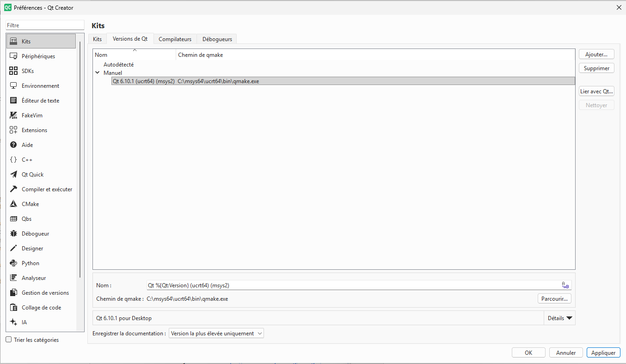This screenshot has width=626, height=364.
Task: Click the Ajouter... button
Action: pos(596,55)
